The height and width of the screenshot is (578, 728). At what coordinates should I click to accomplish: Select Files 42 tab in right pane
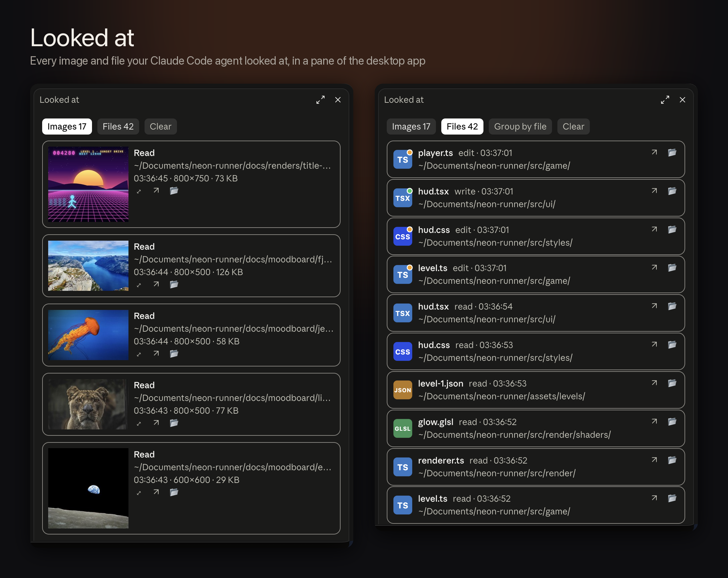pos(462,126)
